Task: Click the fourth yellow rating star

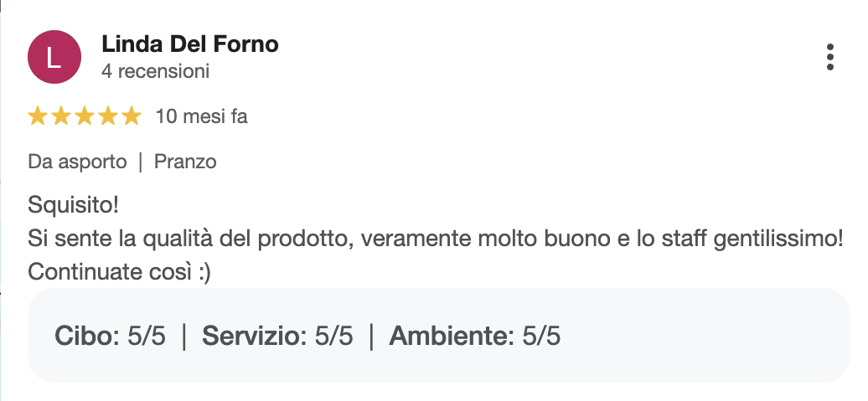Action: pos(108,116)
